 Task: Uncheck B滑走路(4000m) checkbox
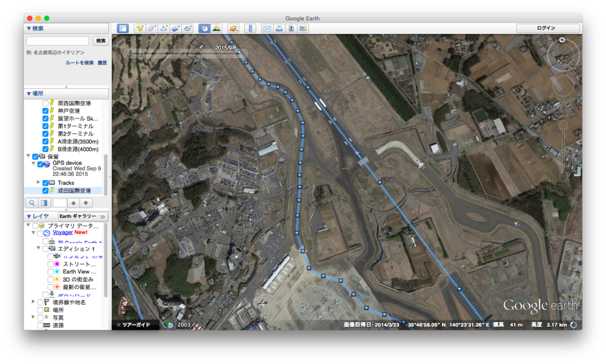[46, 149]
